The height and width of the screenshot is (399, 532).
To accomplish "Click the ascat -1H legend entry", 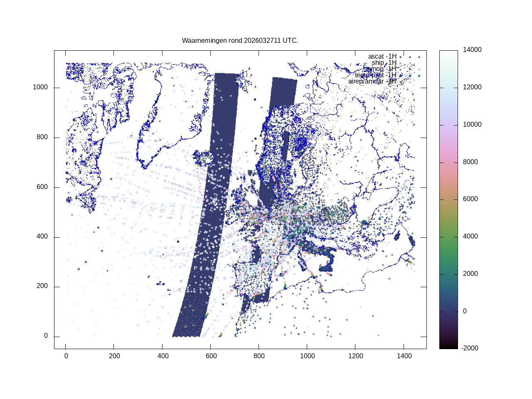I will [x=382, y=57].
